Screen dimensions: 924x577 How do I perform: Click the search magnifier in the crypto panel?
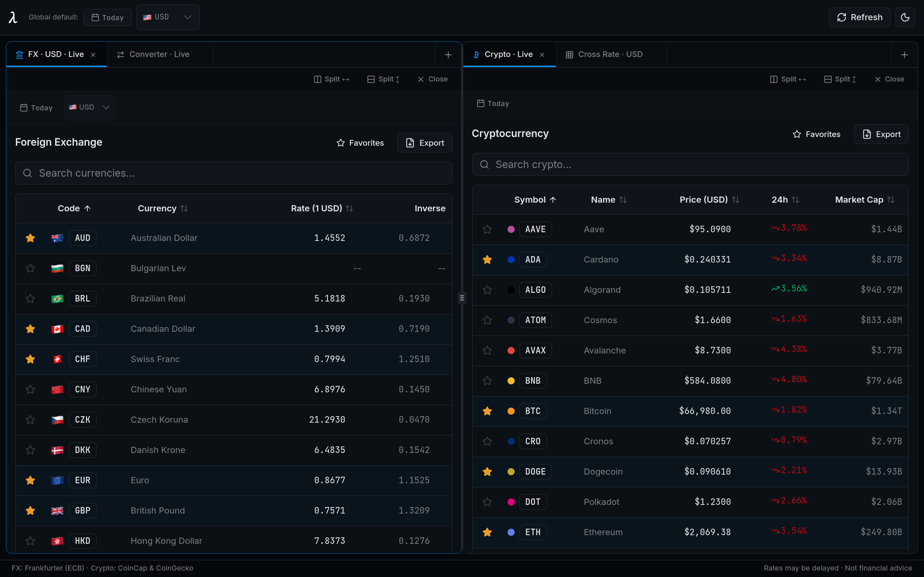click(484, 164)
